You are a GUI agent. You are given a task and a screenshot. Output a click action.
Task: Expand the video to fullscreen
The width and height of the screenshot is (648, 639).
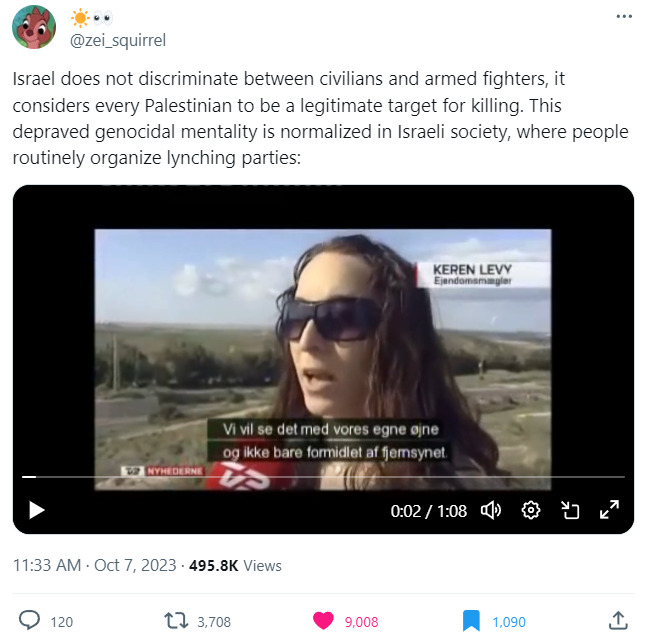coord(609,510)
